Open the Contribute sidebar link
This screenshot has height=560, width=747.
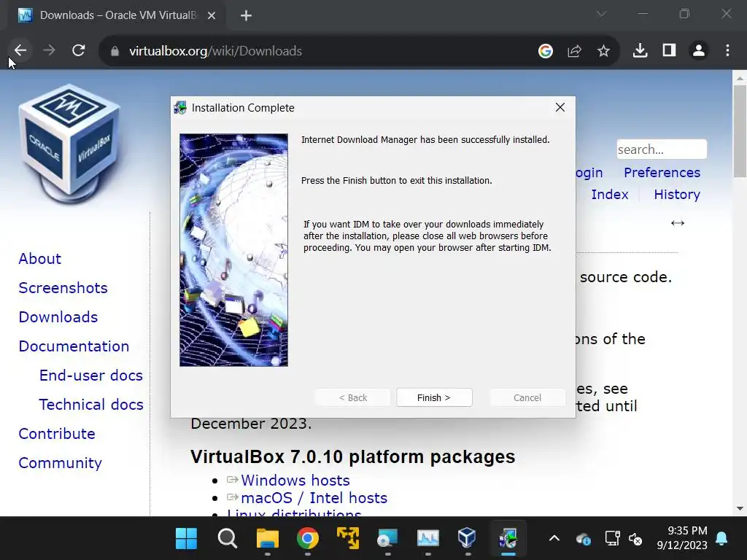(57, 433)
